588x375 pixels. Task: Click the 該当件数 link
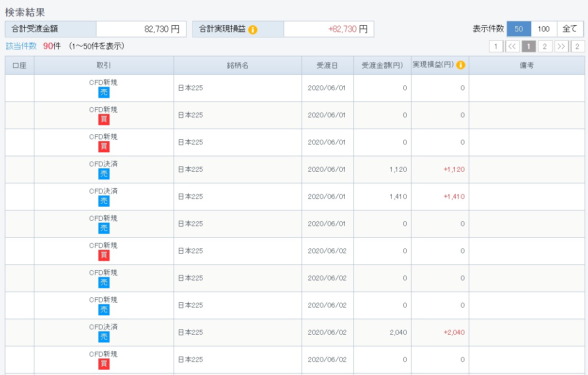(x=21, y=46)
